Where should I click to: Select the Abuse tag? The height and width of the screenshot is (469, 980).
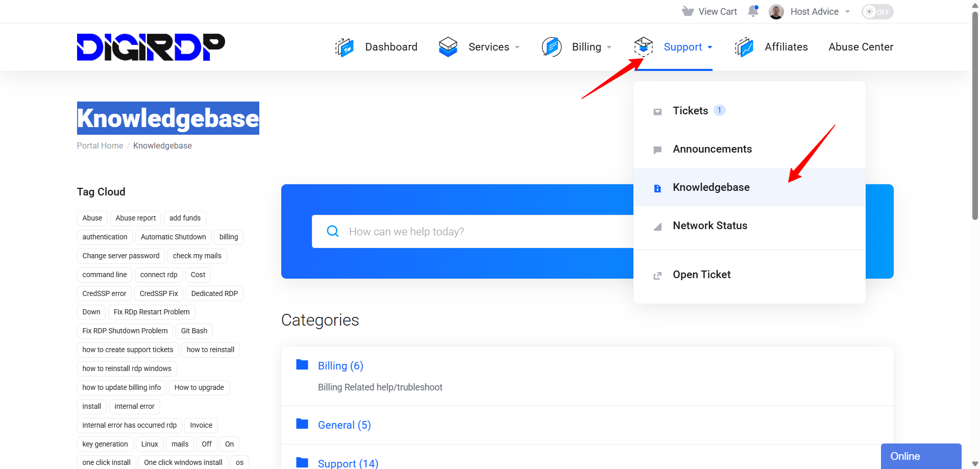92,218
